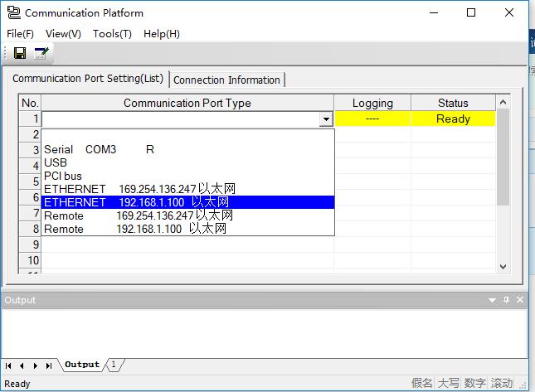Click the next output tab arrow
Image resolution: width=535 pixels, height=392 pixels.
[35, 365]
